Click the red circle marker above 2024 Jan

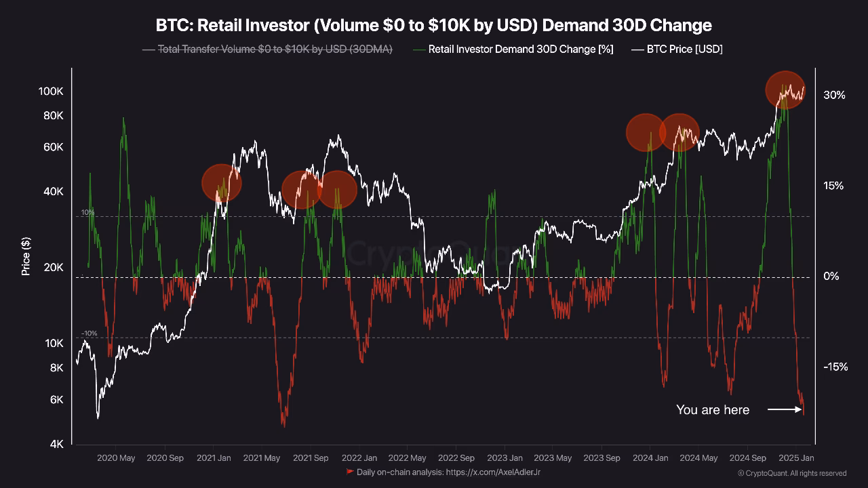(646, 132)
